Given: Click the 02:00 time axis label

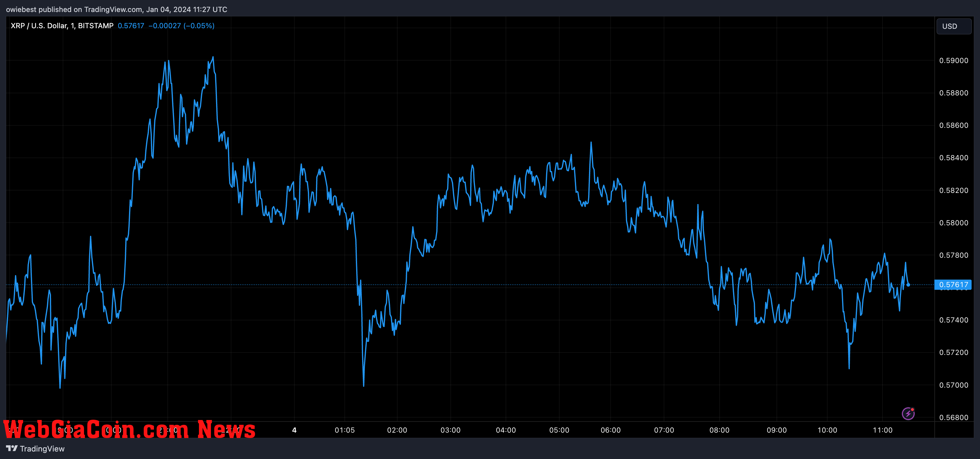Looking at the screenshot, I should coord(397,430).
